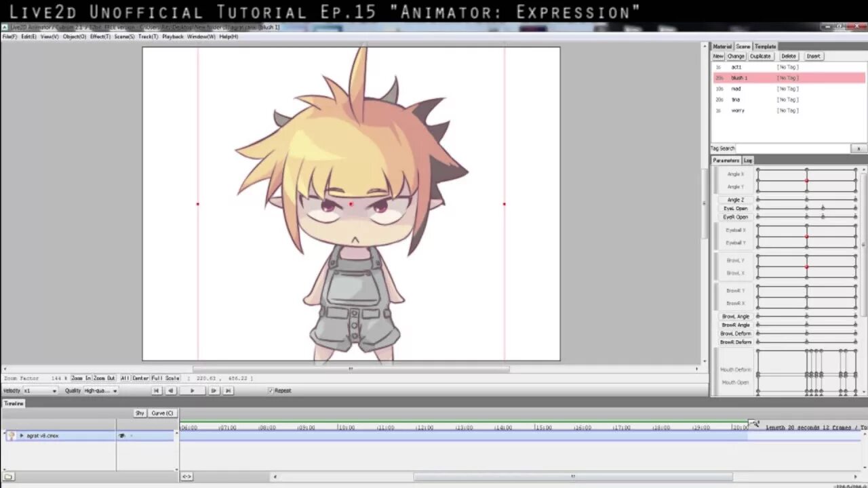Click the Insert scene button
Image resolution: width=868 pixels, height=488 pixels.
pyautogui.click(x=814, y=56)
